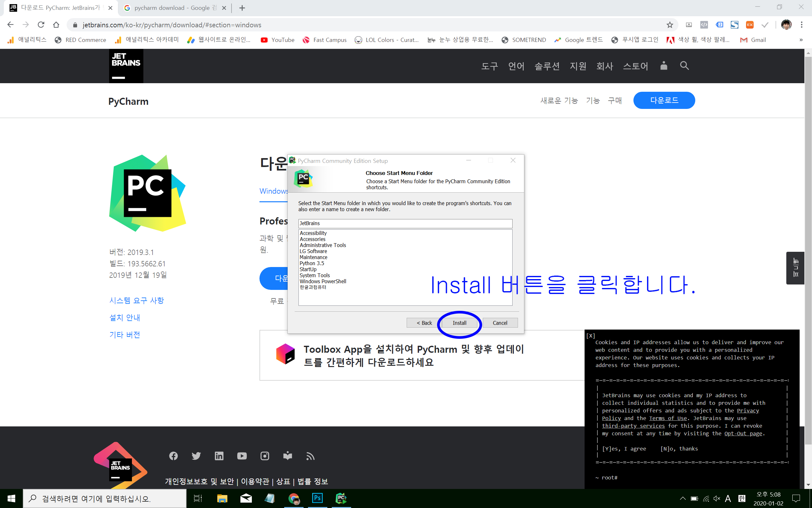The width and height of the screenshot is (812, 508).
Task: Click the JetBrains logo in site header
Action: (126, 66)
